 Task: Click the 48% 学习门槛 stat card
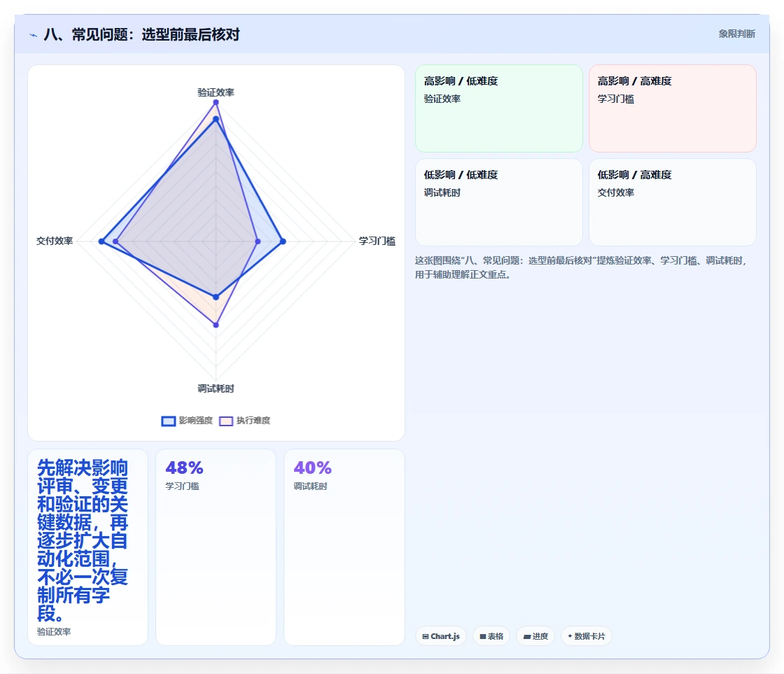click(x=216, y=547)
